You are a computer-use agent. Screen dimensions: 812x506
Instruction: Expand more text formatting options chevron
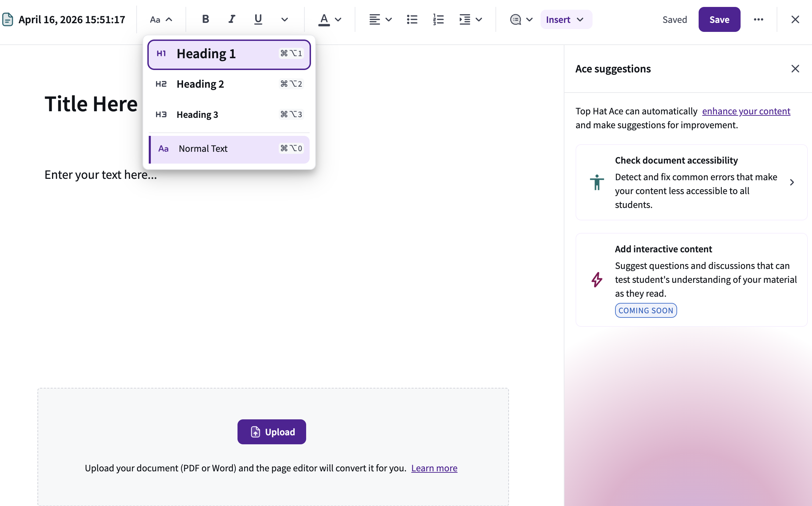tap(284, 19)
